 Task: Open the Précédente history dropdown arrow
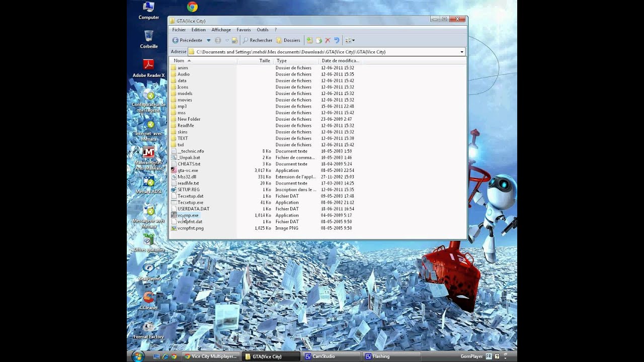coord(209,40)
